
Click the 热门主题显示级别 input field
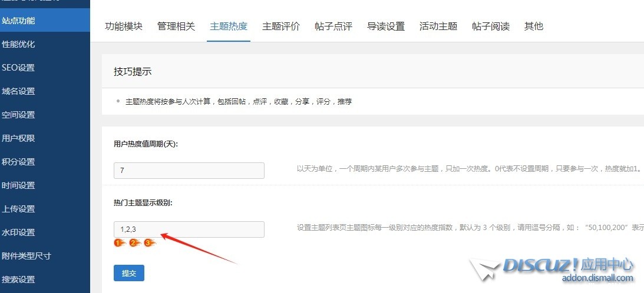(x=189, y=229)
